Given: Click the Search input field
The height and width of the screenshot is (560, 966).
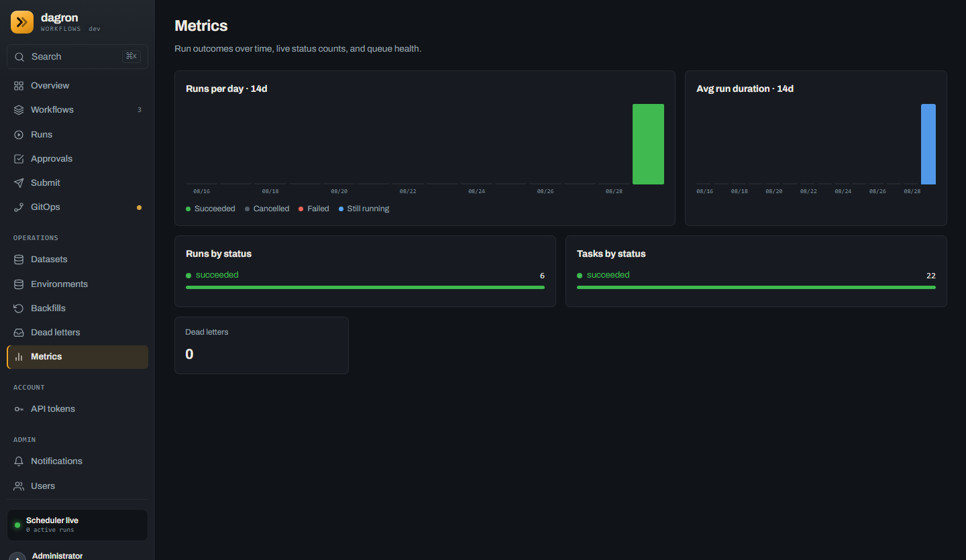Looking at the screenshot, I should [x=77, y=57].
